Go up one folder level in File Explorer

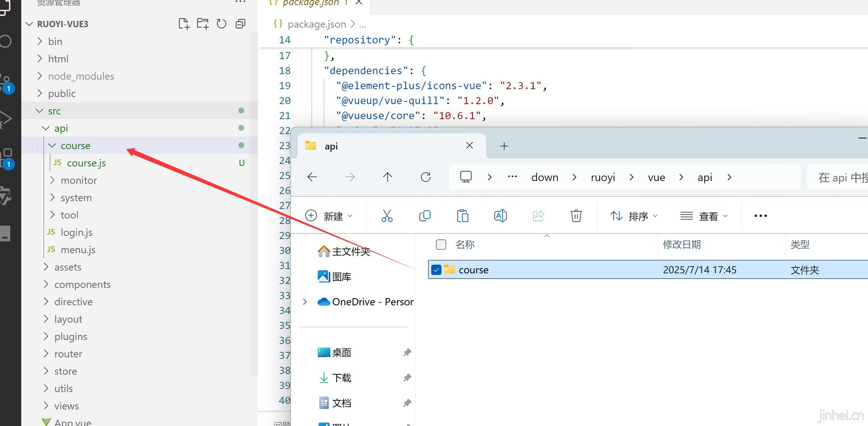387,177
